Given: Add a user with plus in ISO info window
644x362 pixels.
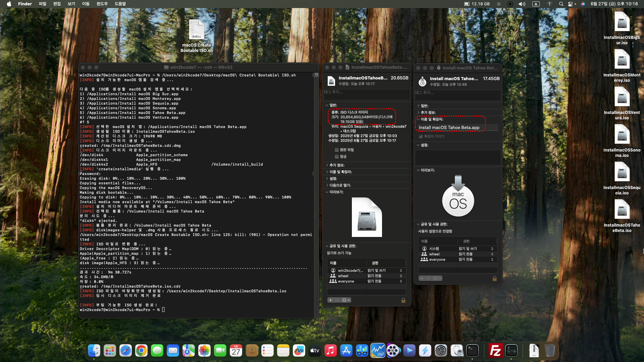Looking at the screenshot, I should [x=330, y=300].
